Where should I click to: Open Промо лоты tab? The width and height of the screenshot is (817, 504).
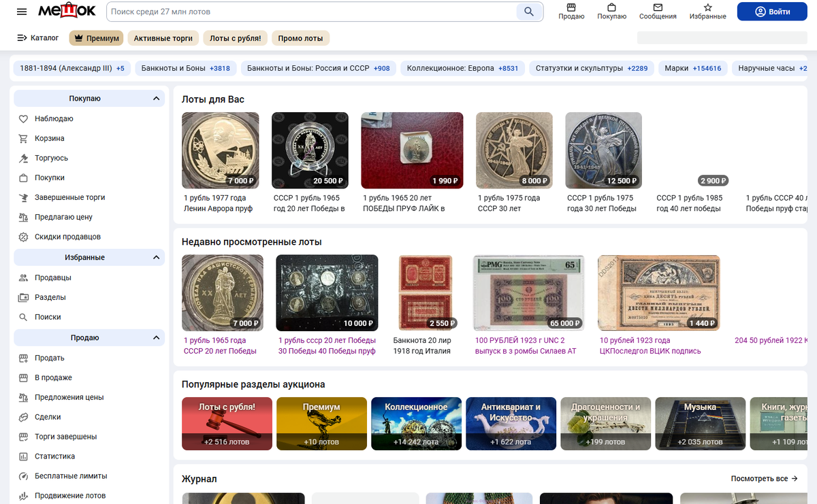[x=300, y=38]
